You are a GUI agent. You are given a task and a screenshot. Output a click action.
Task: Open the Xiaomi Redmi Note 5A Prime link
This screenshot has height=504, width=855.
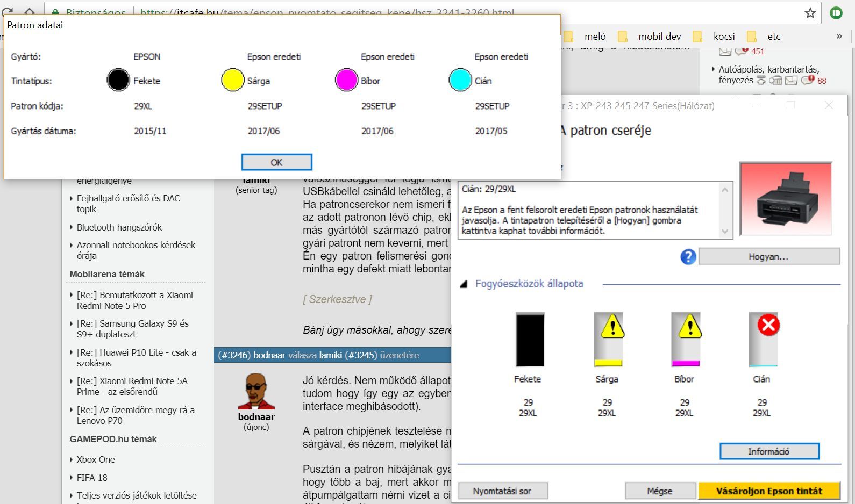[x=132, y=386]
